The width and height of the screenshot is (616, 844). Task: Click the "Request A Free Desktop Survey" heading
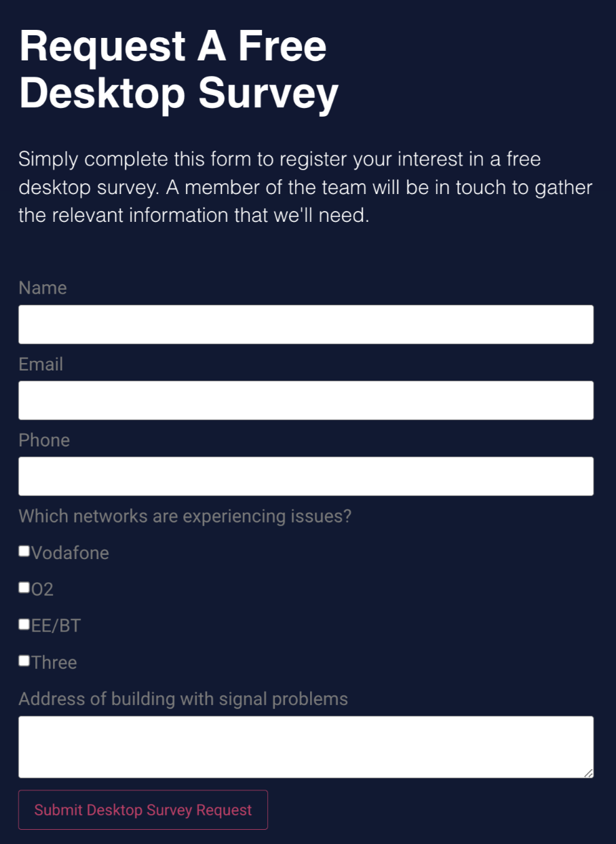pyautogui.click(x=178, y=69)
